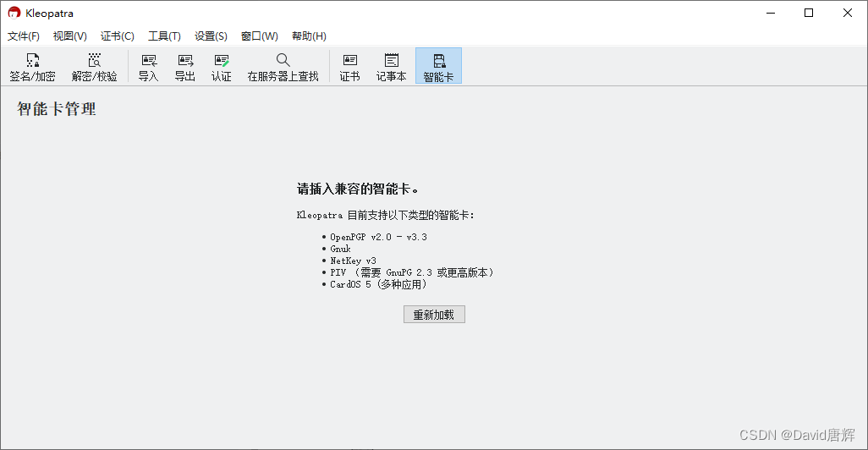Click the PIV GnuPG 2.3 list entry
This screenshot has height=450, width=868.
pos(412,272)
